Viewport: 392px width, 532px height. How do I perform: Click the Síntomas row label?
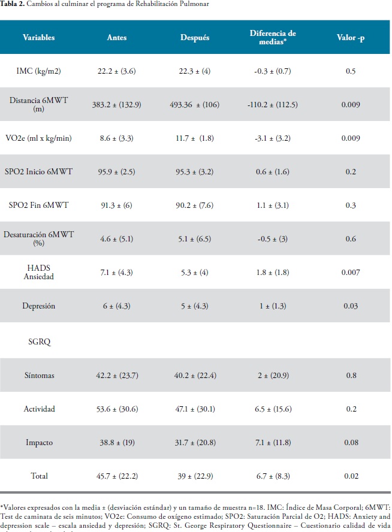tap(40, 375)
